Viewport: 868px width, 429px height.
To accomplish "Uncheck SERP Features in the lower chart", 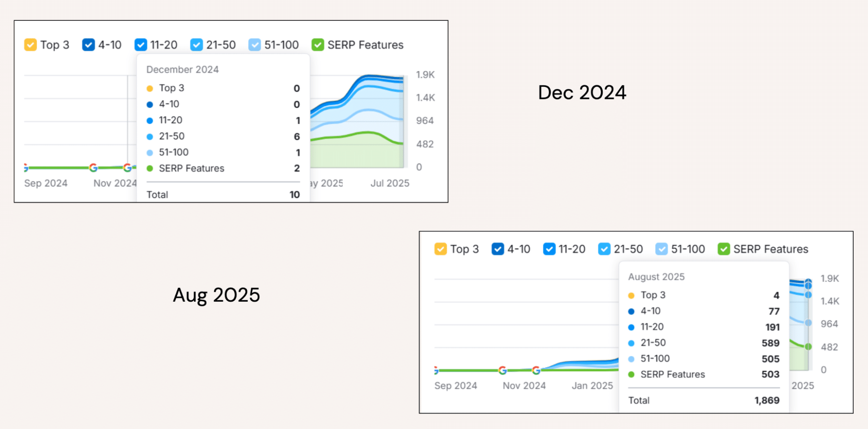I will (724, 249).
